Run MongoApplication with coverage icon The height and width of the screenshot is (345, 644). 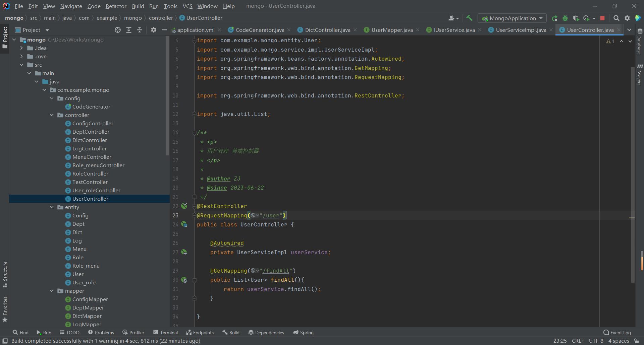tap(576, 18)
